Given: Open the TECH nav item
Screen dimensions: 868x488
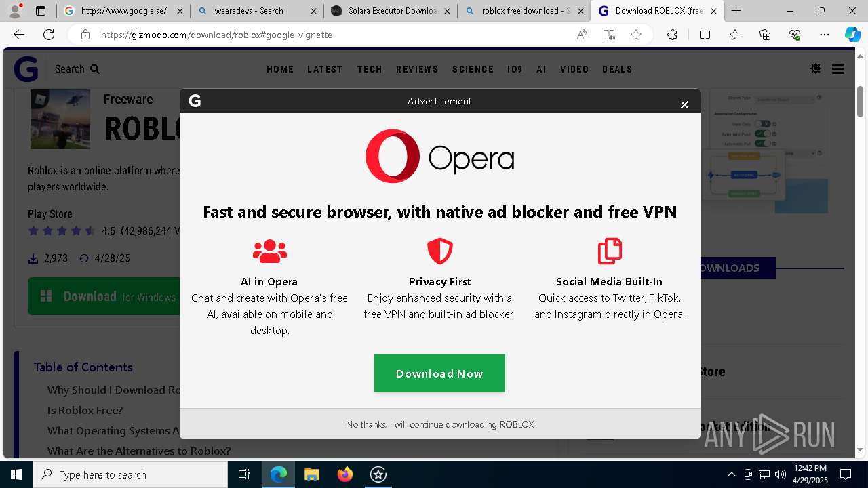Looking at the screenshot, I should pyautogui.click(x=370, y=69).
